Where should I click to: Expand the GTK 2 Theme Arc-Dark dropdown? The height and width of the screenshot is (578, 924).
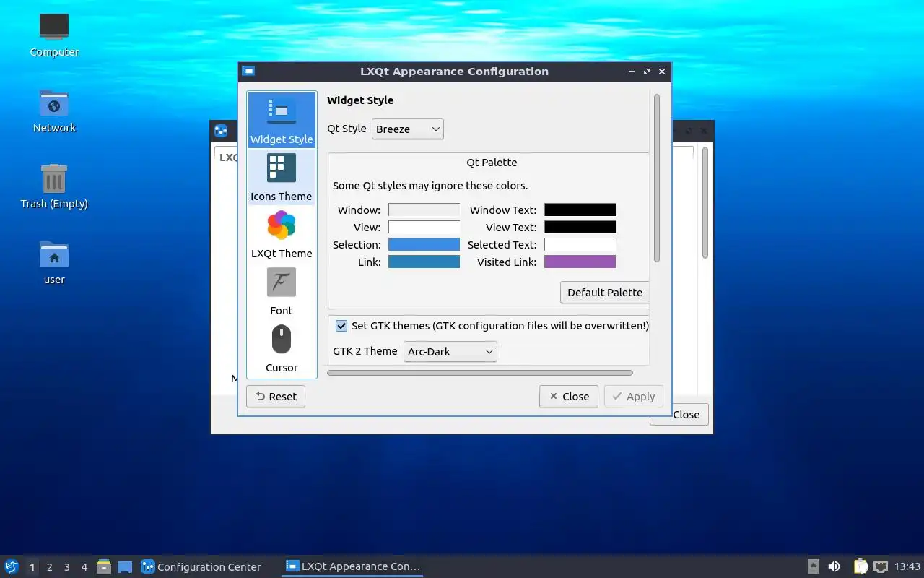(x=450, y=352)
